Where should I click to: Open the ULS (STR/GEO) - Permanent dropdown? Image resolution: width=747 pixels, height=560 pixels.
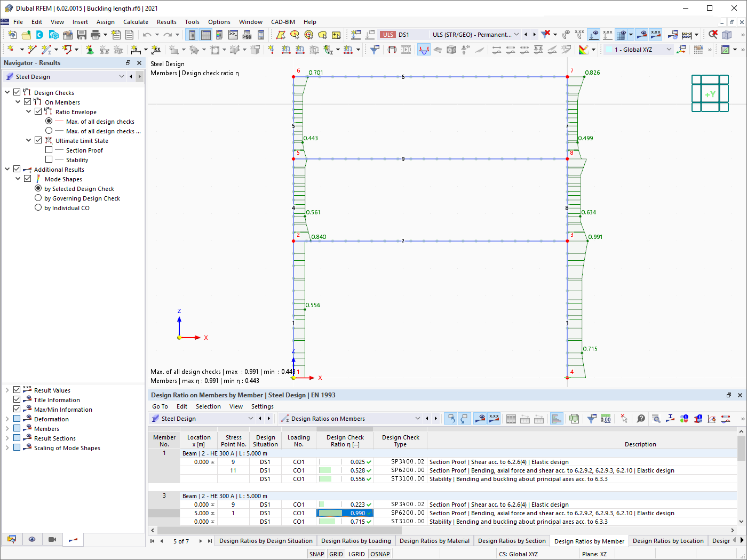point(516,34)
